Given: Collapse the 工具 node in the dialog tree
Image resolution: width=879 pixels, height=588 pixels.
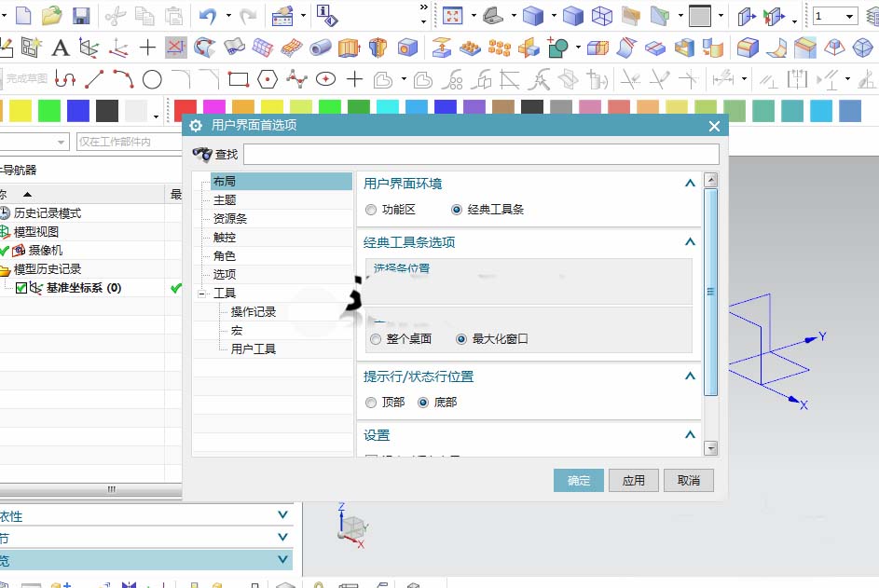Looking at the screenshot, I should tap(201, 293).
